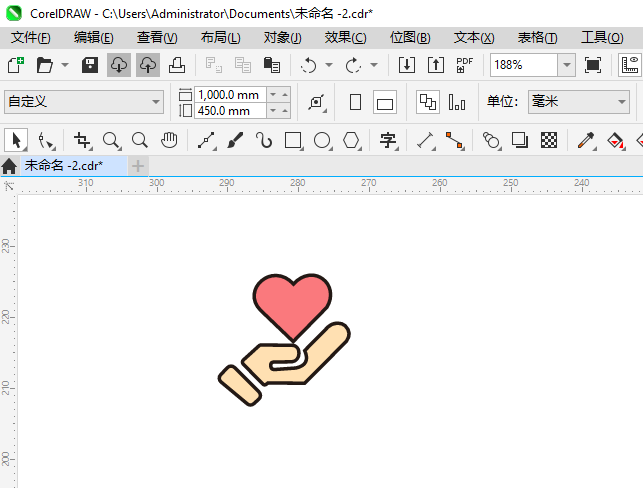Increase page width with the up stepper
This screenshot has height=488, width=643.
pos(285,95)
